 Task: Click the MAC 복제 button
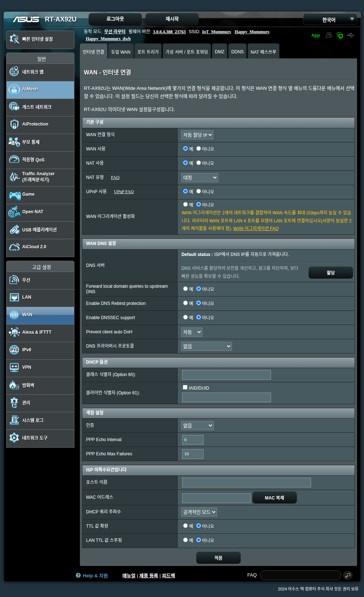point(274,498)
